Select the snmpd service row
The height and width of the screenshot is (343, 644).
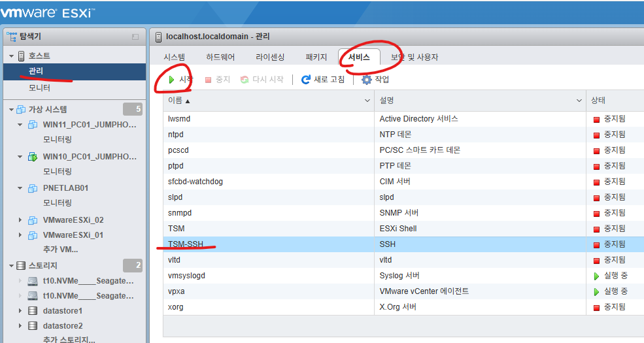(x=403, y=213)
